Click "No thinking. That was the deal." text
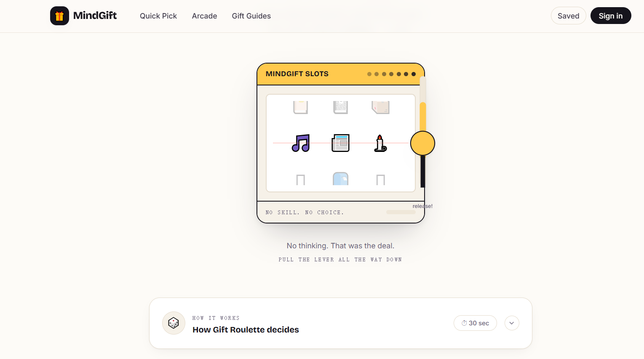Viewport: 644px width, 359px height. (x=340, y=246)
